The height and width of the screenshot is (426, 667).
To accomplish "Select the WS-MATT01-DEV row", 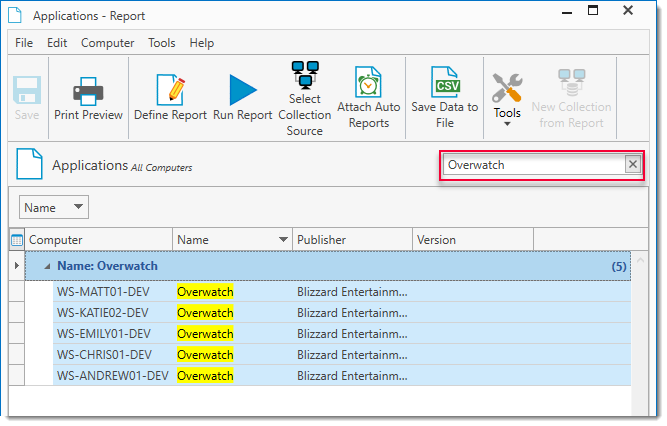I will (342, 292).
